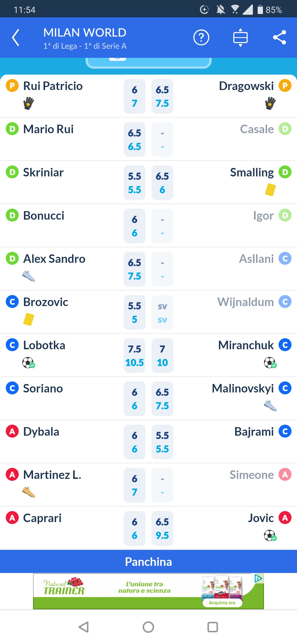Tap Malinovskyi's assist boot icon
This screenshot has height=644, width=297.
[x=270, y=406]
